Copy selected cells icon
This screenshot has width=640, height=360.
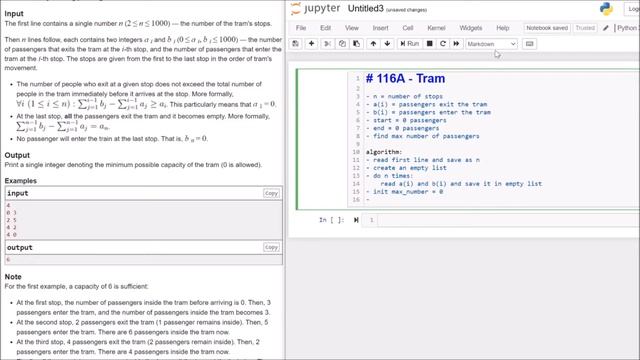tap(342, 44)
